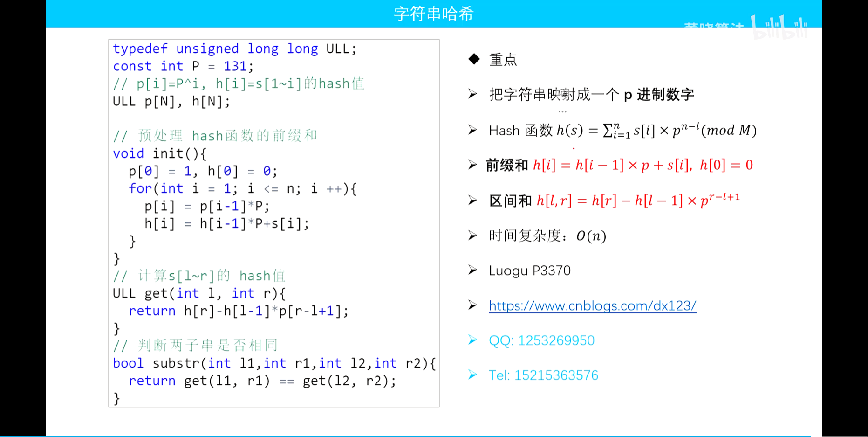868x437 pixels.
Task: Click the return h[r]-h[l-1]*p[r-l+1] line
Action: point(239,311)
